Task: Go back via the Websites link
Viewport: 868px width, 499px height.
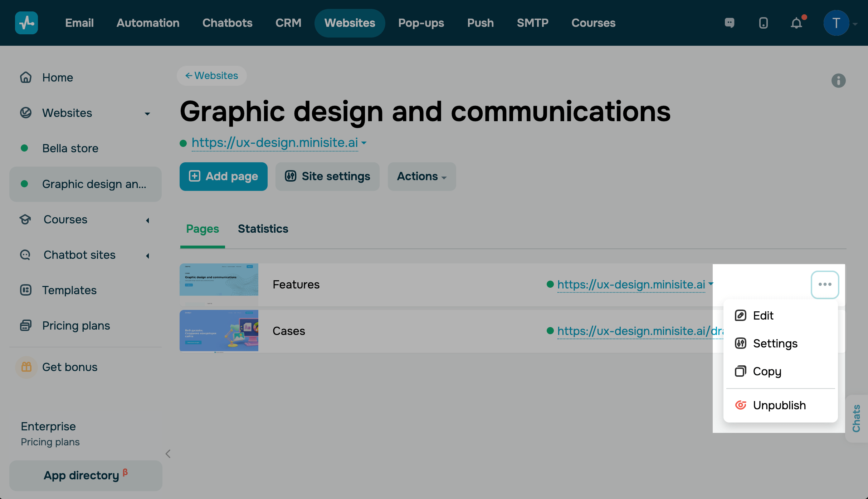Action: coord(211,76)
